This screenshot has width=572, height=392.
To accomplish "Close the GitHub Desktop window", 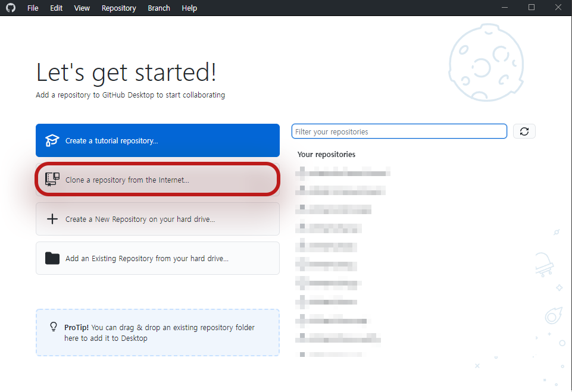I will (x=558, y=8).
